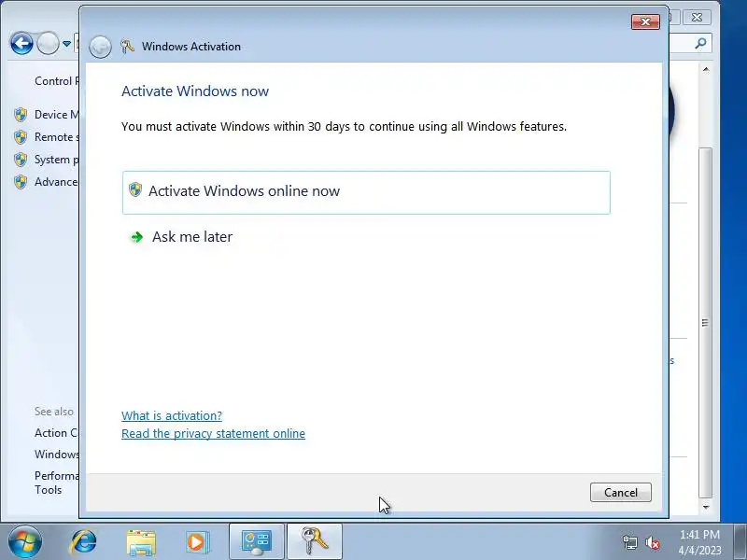Open the What is activation? link
747x560 pixels.
click(172, 415)
